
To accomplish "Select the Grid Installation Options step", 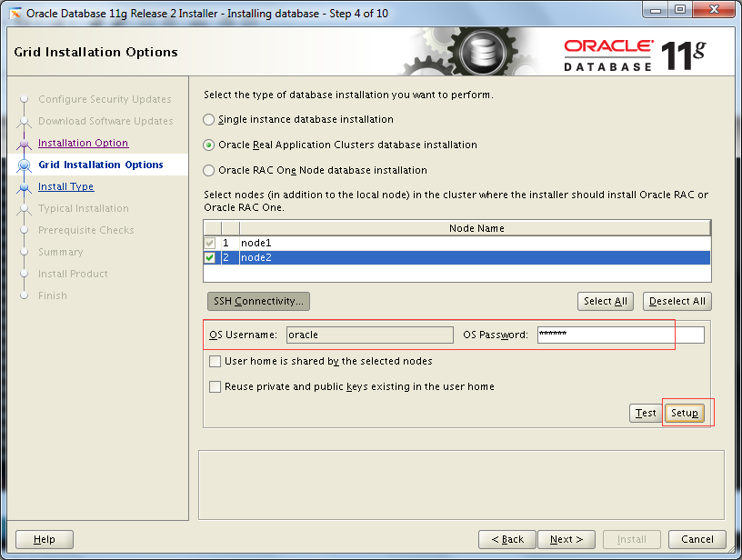I will click(x=101, y=165).
